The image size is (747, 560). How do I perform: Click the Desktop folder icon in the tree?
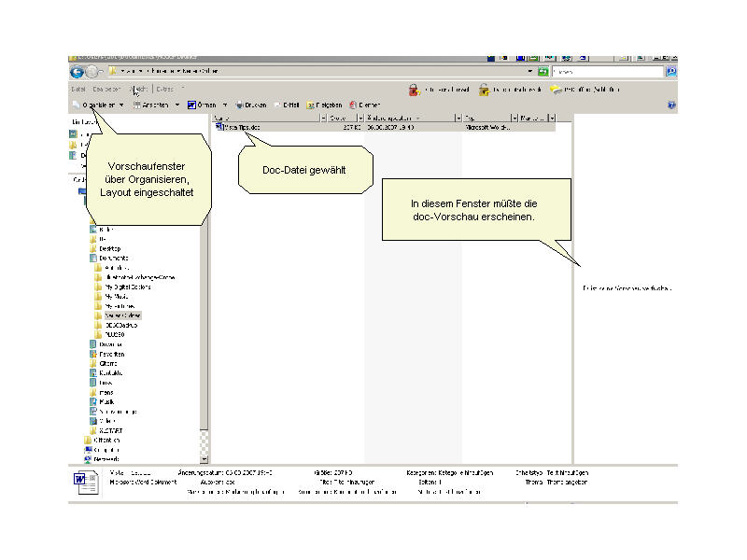92,248
